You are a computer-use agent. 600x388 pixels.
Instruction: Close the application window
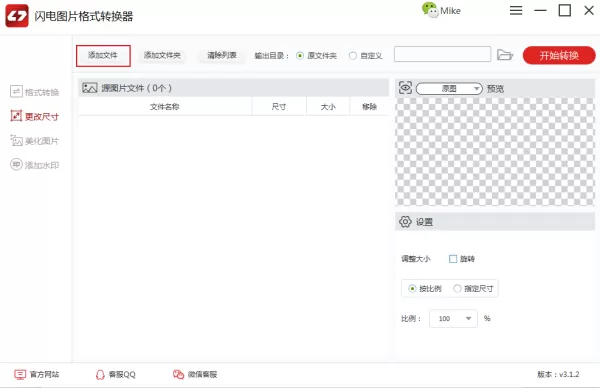[589, 10]
